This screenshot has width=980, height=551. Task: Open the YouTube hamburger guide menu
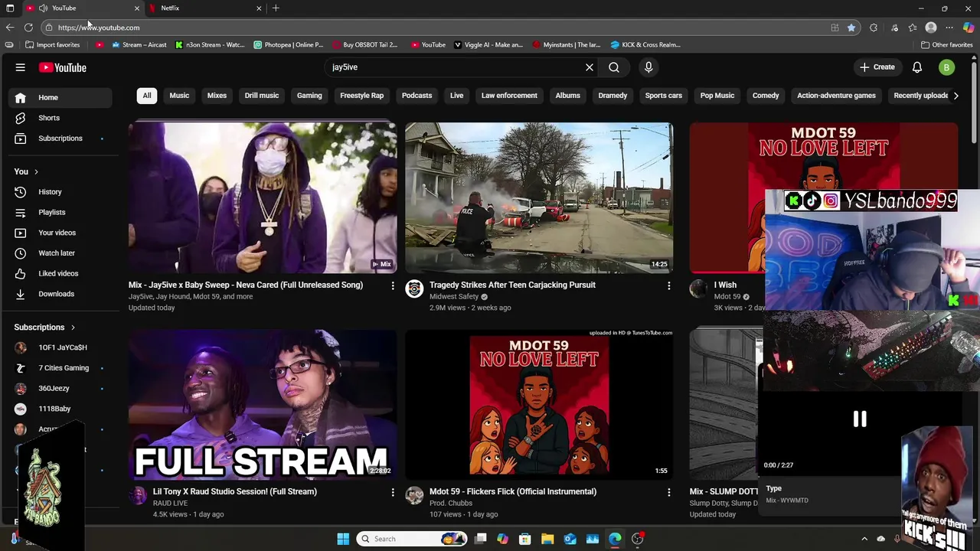[21, 67]
